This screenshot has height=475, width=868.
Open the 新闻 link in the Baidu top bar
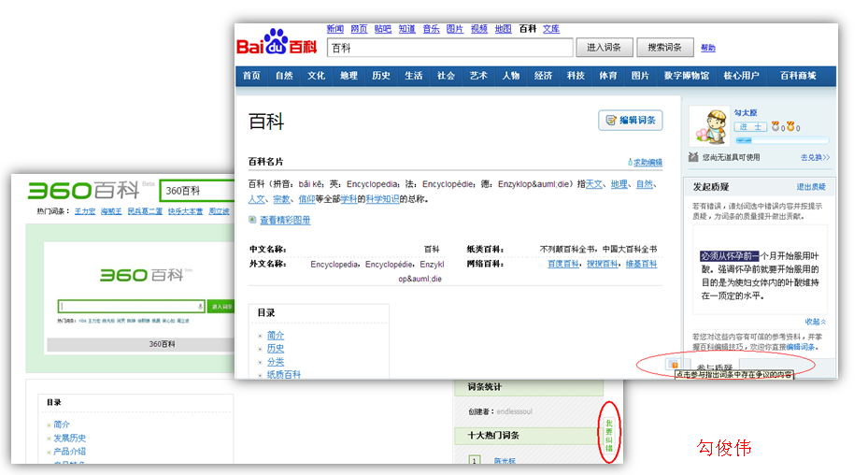334,29
